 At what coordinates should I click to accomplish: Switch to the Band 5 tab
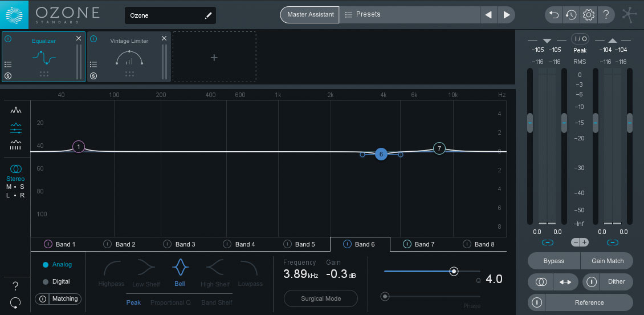(300, 244)
